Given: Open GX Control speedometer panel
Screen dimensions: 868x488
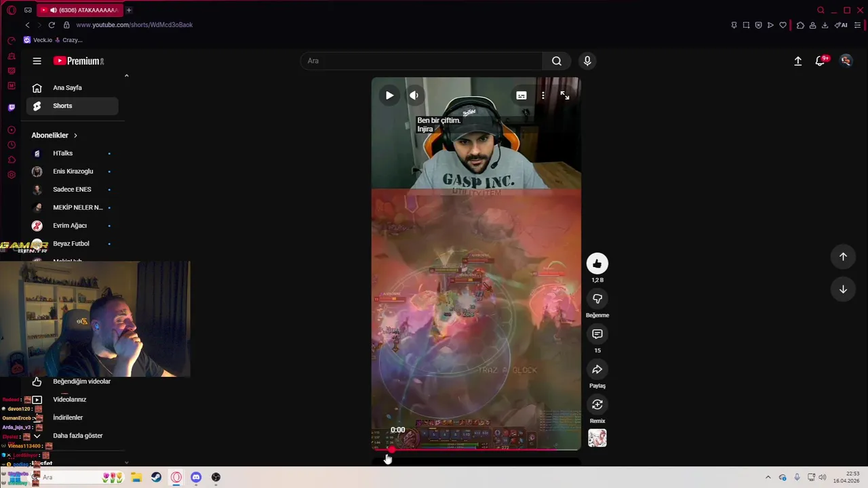Looking at the screenshot, I should pyautogui.click(x=12, y=41).
